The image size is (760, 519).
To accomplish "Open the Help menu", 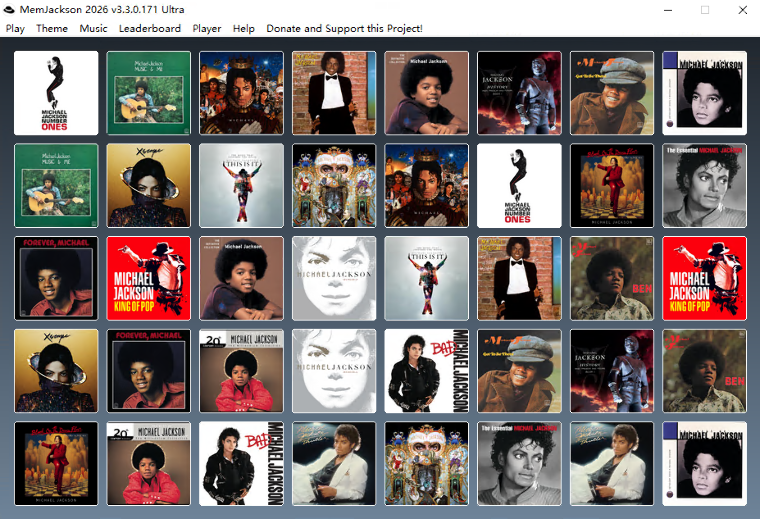I will (243, 29).
